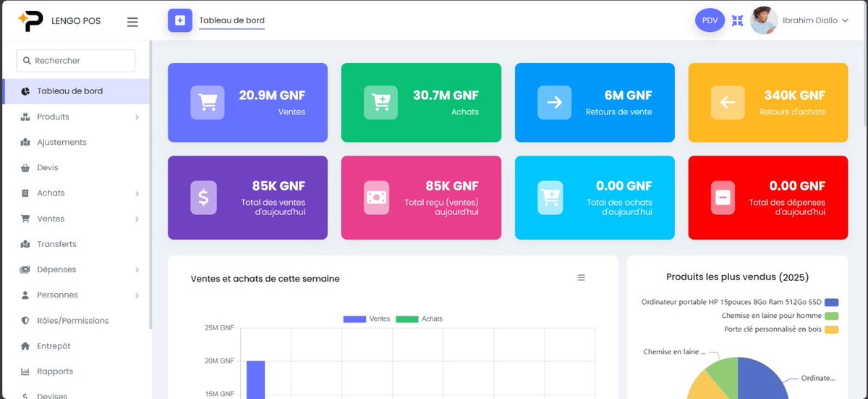Viewport: 868px width, 399px height.
Task: Click the Ventes bar in weekly chart
Action: tap(255, 379)
